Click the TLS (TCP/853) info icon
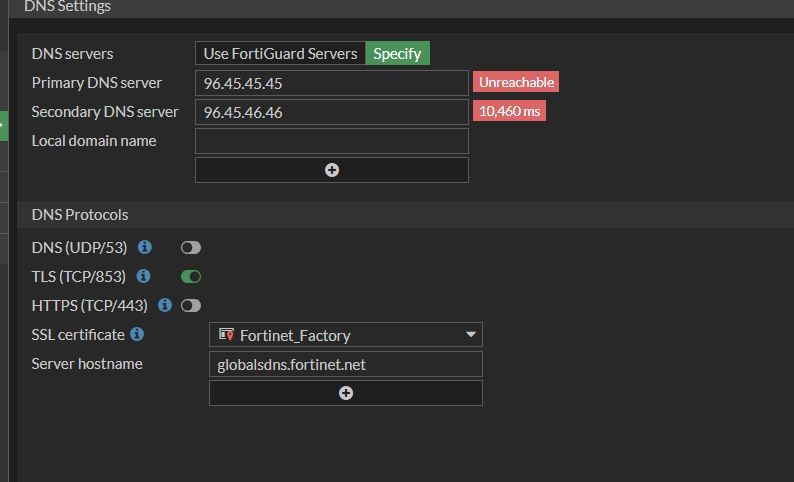Image resolution: width=794 pixels, height=482 pixels. click(x=144, y=276)
